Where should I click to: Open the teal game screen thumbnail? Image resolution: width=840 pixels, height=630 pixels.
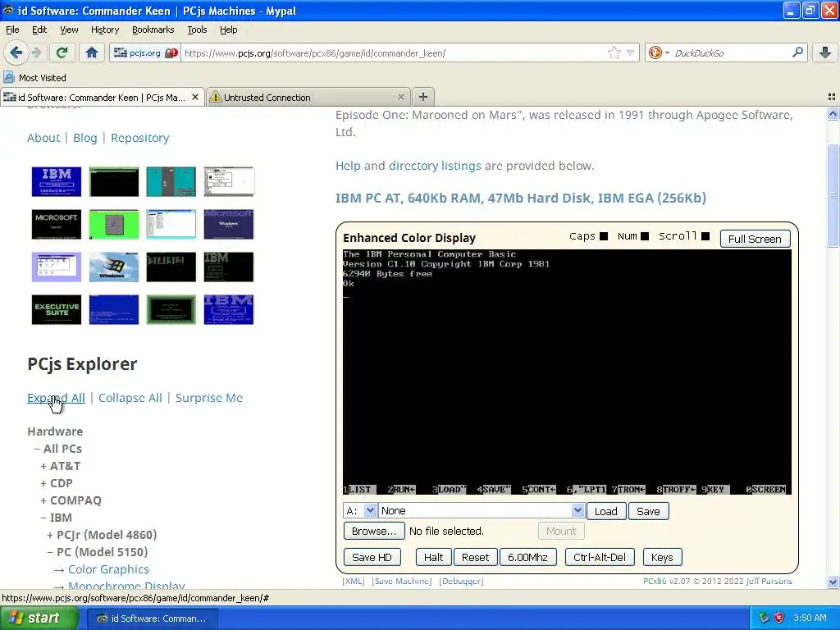point(171,181)
